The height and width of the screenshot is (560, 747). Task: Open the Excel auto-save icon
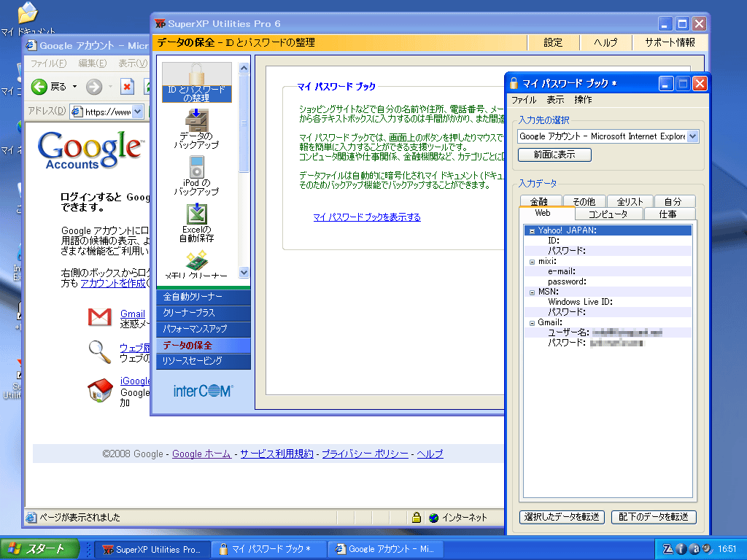coord(197,222)
